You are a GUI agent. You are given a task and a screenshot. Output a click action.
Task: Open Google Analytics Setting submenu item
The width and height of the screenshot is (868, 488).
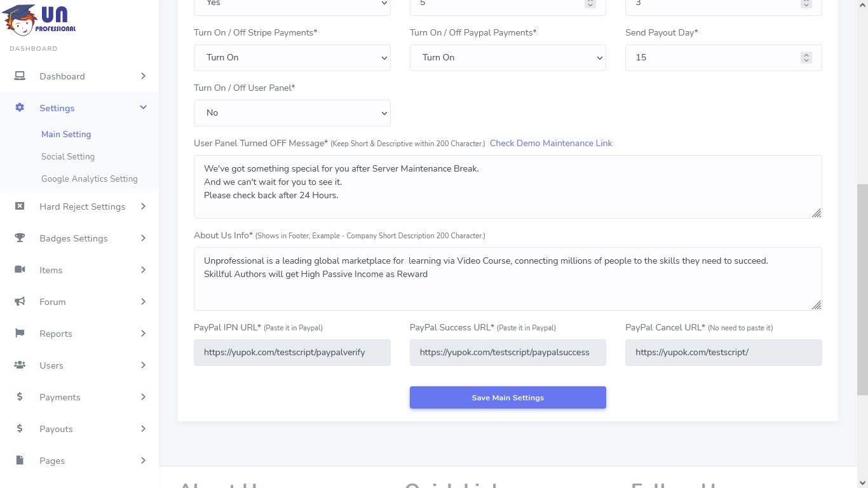90,179
